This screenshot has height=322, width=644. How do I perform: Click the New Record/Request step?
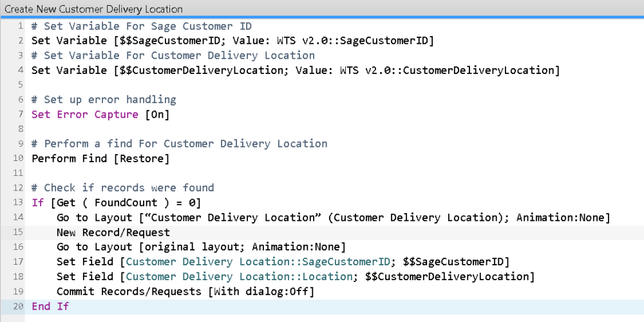point(113,232)
